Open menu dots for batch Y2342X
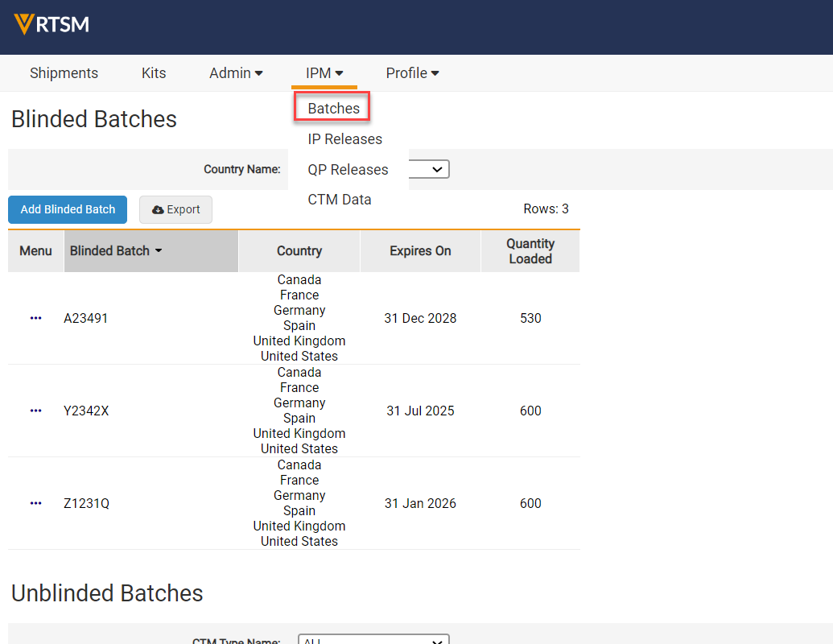Viewport: 833px width, 644px height. coord(35,411)
